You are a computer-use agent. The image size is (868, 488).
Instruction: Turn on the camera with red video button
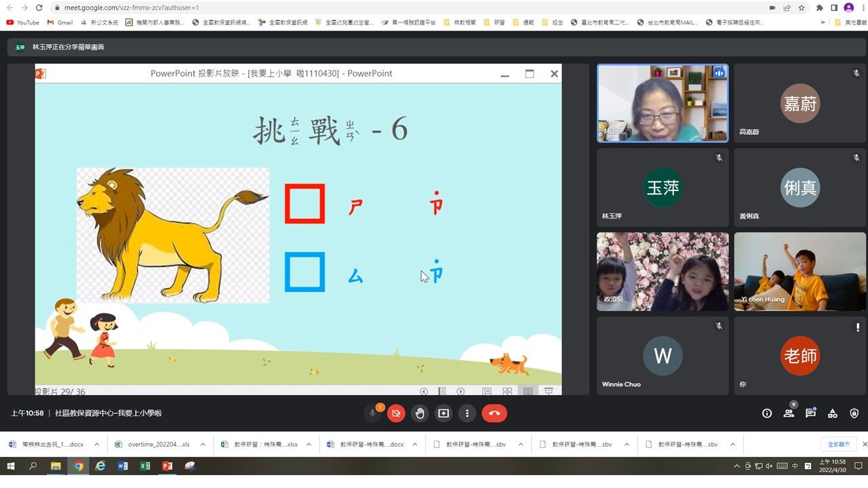point(396,413)
